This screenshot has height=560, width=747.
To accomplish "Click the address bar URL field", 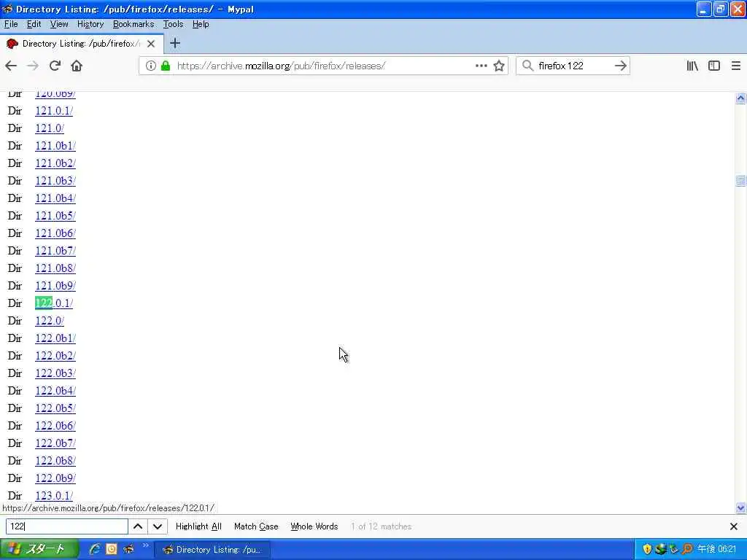I will (x=322, y=66).
